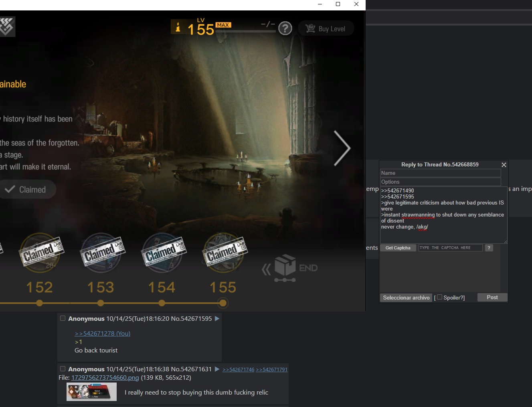
Task: Focus the Options field in reply form
Action: point(440,182)
